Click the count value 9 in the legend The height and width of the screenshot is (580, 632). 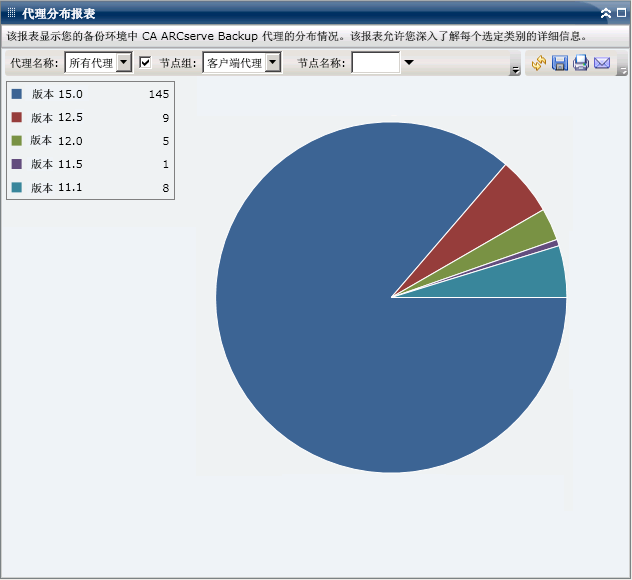click(x=166, y=118)
